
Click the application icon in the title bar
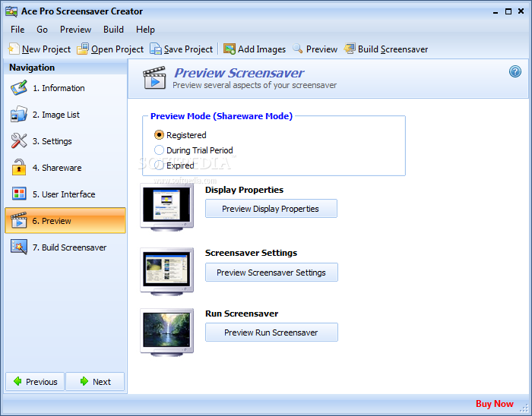click(11, 11)
